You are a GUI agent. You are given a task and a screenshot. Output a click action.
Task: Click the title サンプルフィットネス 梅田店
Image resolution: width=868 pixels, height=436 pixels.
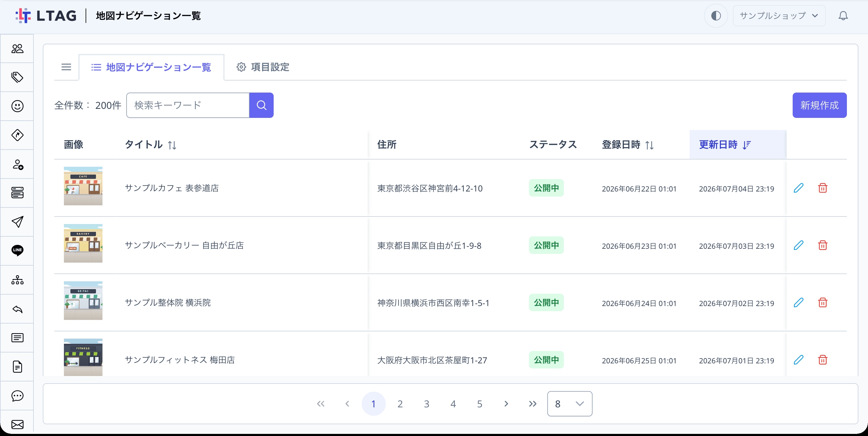pyautogui.click(x=180, y=360)
